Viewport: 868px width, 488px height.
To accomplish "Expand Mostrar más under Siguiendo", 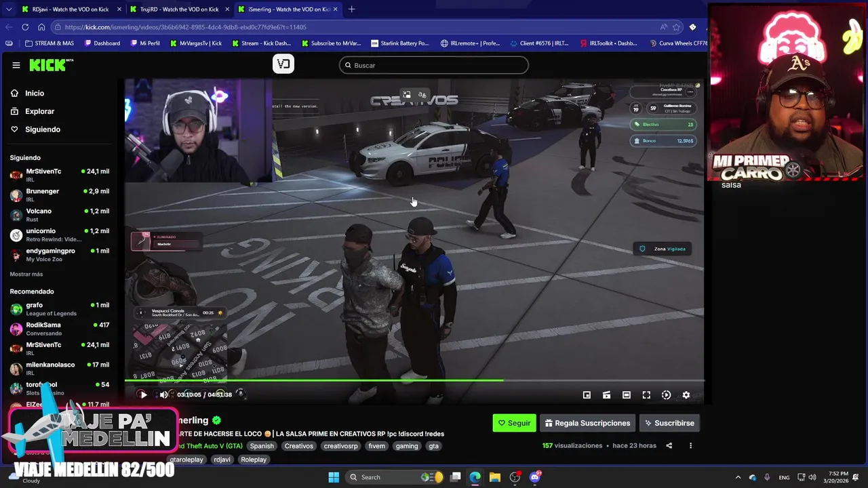I will [26, 274].
